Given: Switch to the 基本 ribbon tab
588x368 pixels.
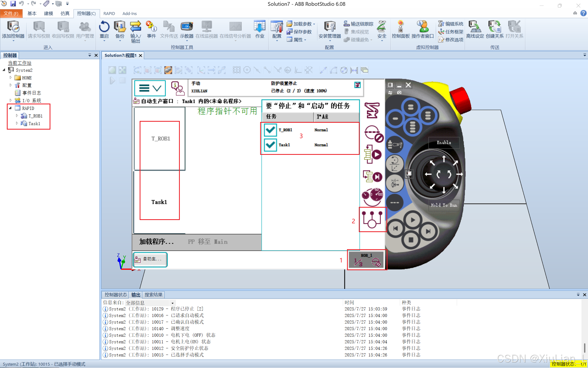Looking at the screenshot, I should [x=32, y=13].
